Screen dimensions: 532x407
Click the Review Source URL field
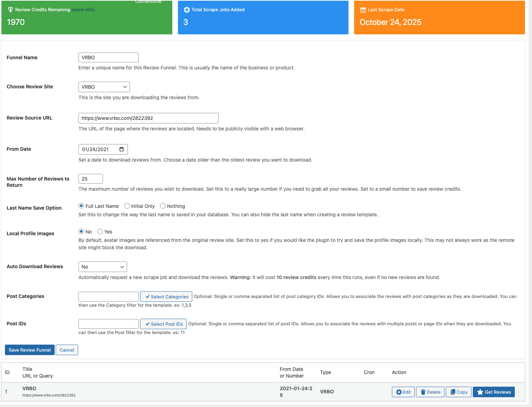point(148,118)
